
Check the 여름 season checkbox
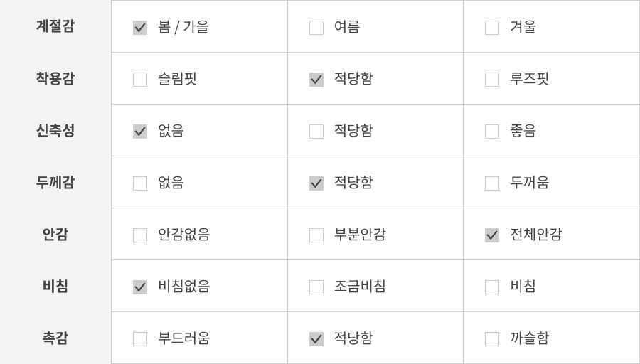(316, 28)
